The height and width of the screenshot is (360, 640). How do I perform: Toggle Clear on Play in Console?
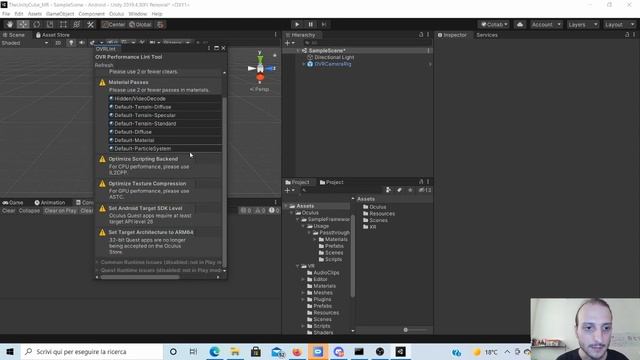pos(60,211)
